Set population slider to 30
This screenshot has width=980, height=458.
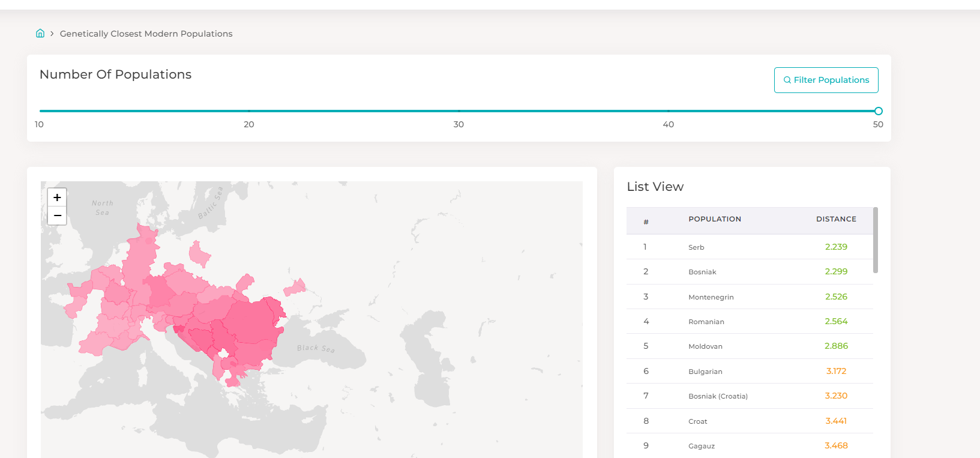[x=458, y=111]
